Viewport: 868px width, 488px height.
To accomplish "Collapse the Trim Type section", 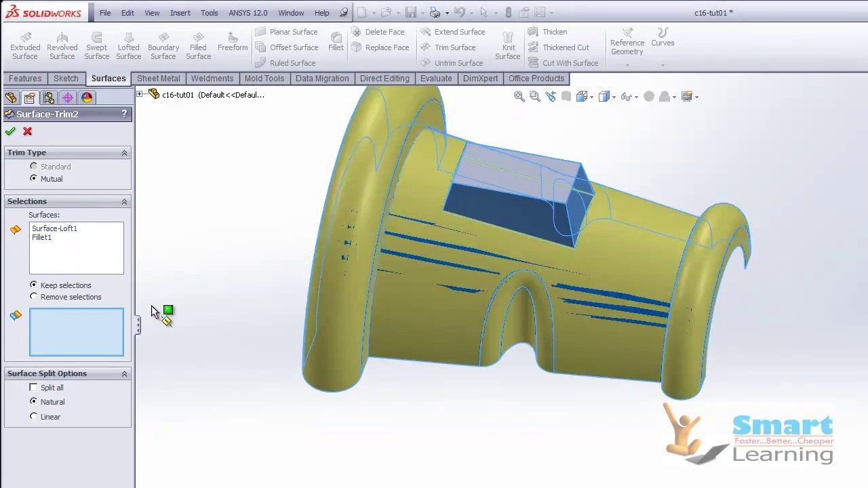I will [124, 152].
